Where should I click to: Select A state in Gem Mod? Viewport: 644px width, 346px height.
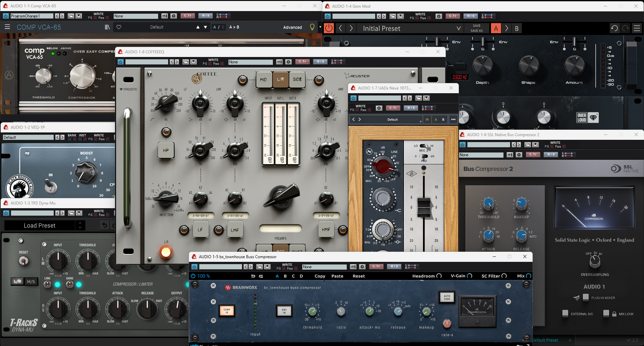(x=496, y=28)
